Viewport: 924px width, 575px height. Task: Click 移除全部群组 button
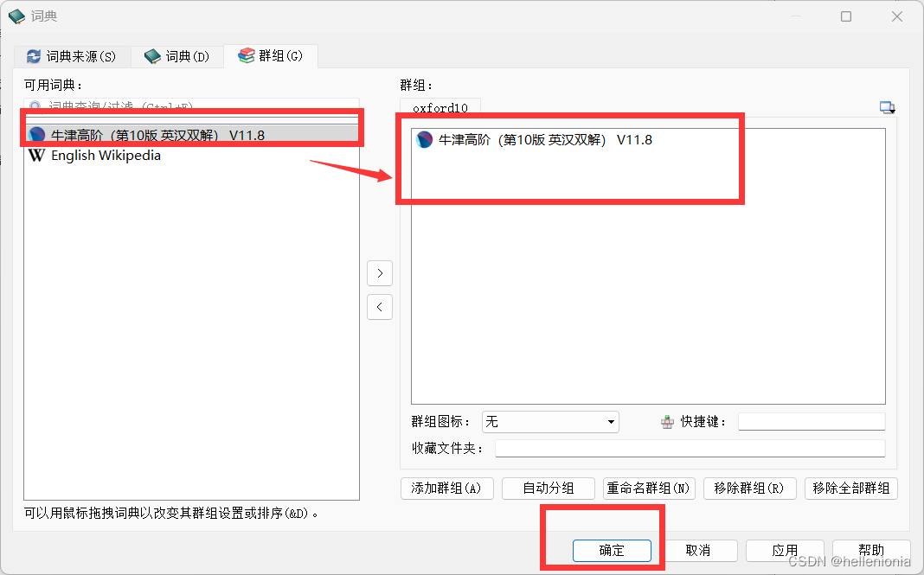point(851,489)
